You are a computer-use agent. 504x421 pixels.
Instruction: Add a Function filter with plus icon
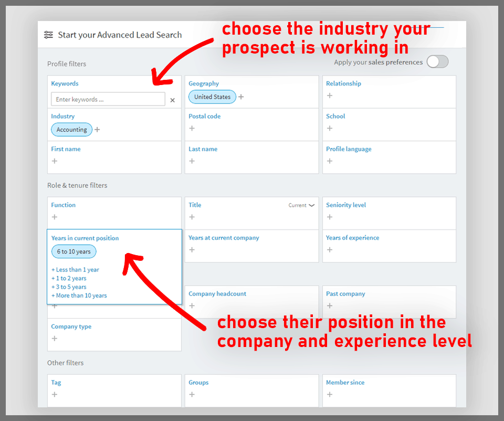(x=54, y=217)
